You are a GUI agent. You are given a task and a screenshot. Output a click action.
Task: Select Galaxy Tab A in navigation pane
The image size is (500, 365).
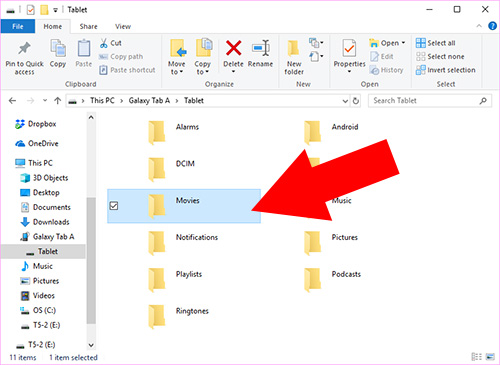coord(47,237)
